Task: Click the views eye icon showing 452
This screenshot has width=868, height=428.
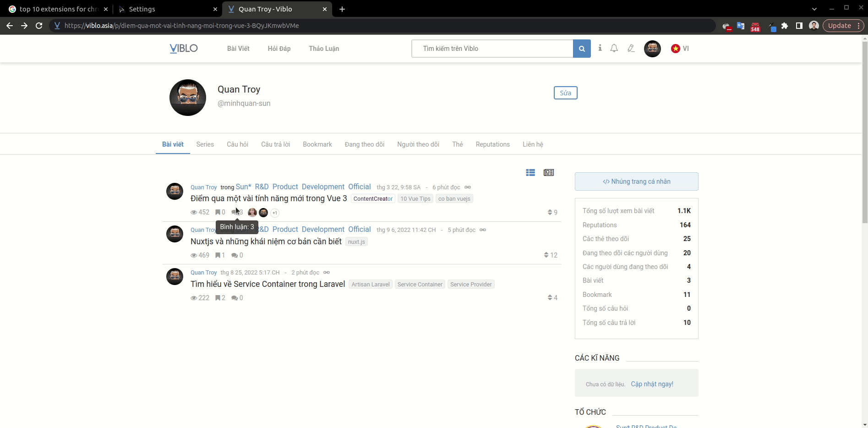Action: coord(194,212)
